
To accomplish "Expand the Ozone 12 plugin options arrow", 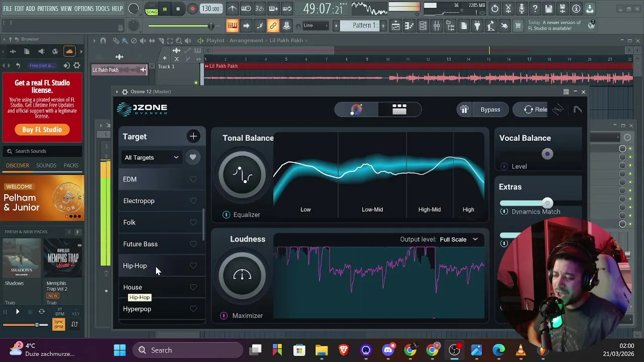I will pos(117,92).
